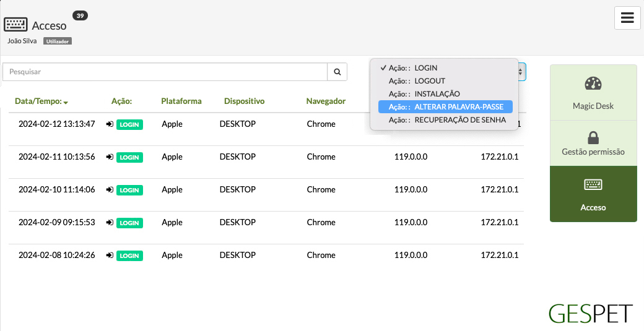Click the Acceso page title
This screenshot has height=331, width=644.
click(x=50, y=25)
